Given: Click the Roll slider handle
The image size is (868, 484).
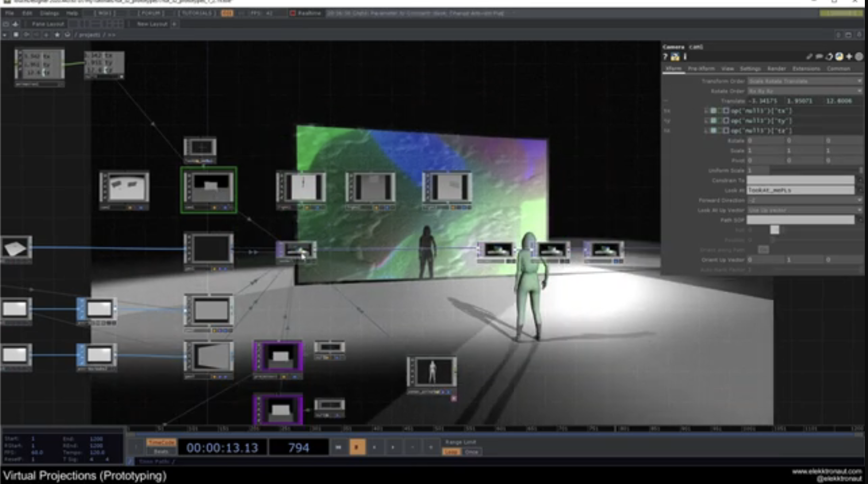Looking at the screenshot, I should (775, 230).
